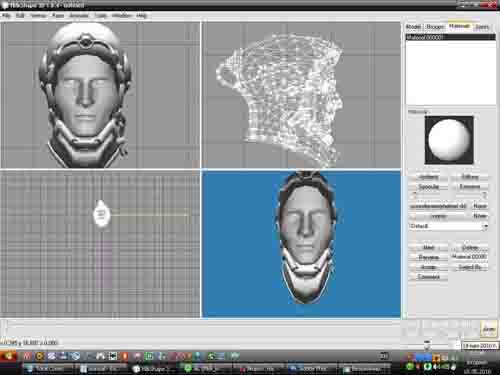Screen dimensions: 500x375
Task: Switch to the MilkShape taskbar button
Action: (152, 369)
